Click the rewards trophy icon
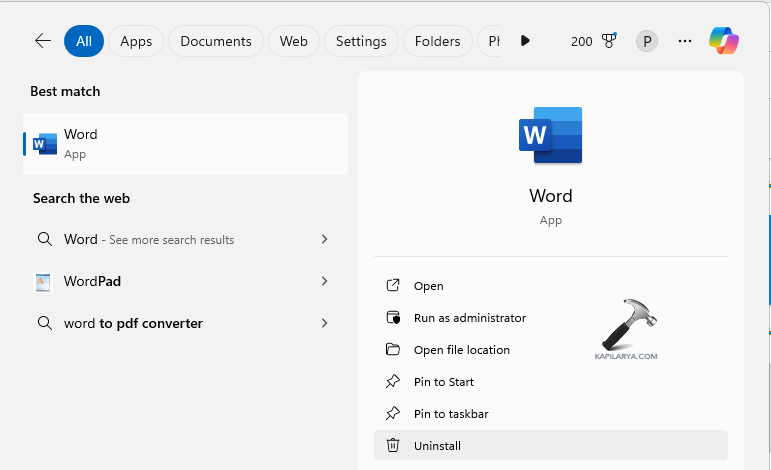Viewport: 771px width, 470px height. (609, 41)
